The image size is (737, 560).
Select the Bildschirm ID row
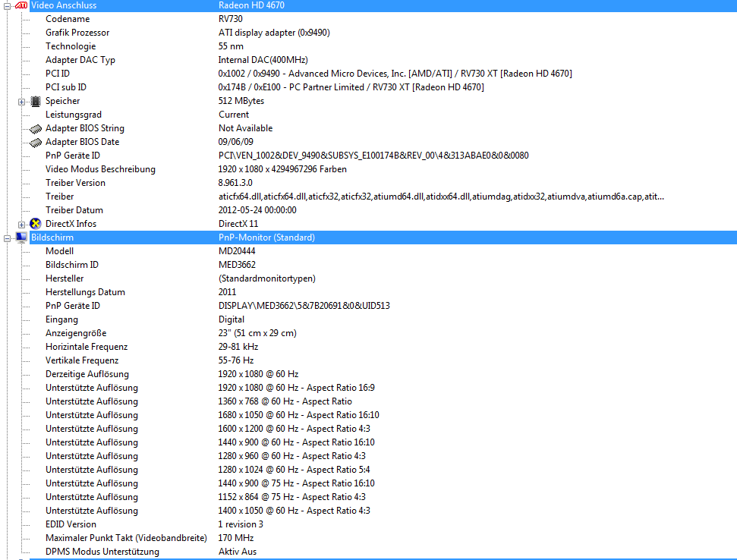coord(383,265)
